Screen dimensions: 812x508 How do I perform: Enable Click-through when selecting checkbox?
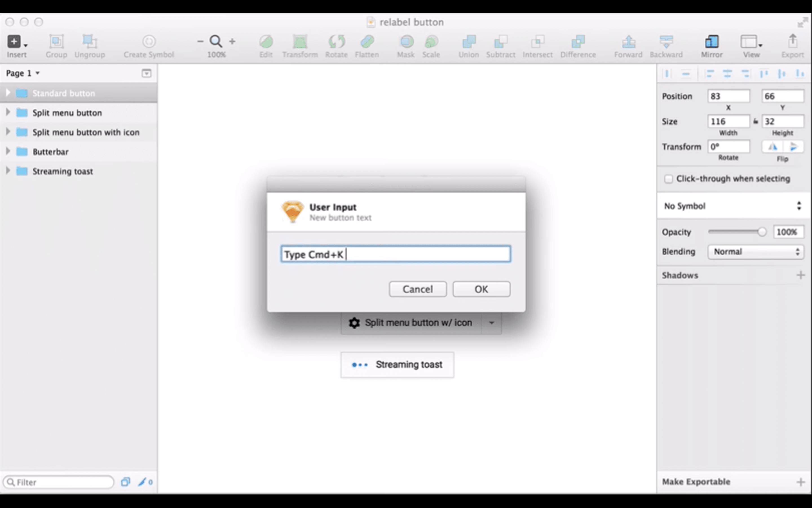[x=668, y=179]
